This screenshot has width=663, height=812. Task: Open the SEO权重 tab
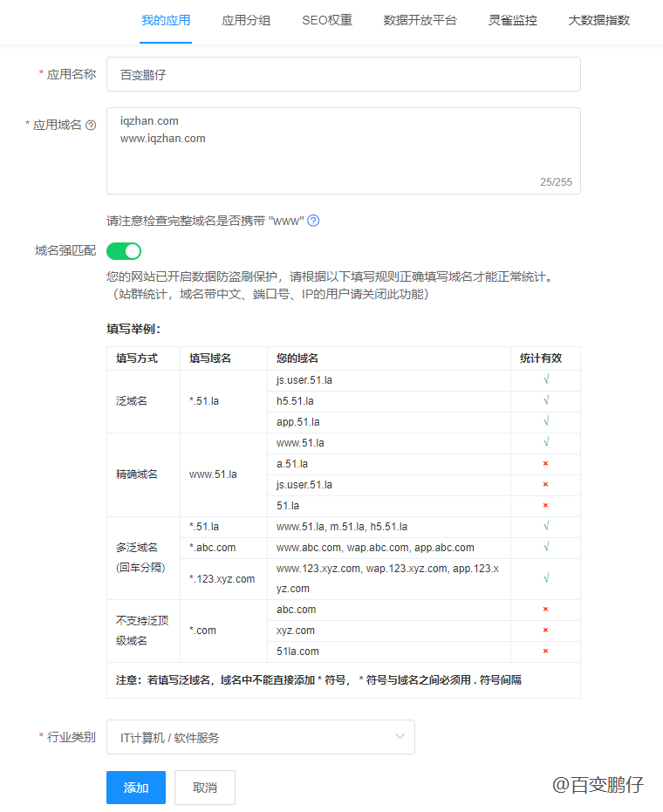(x=327, y=20)
